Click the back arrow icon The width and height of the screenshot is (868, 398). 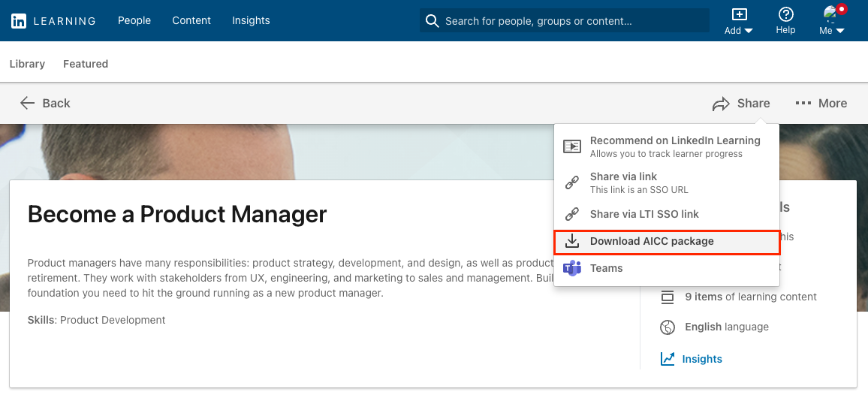(x=27, y=103)
